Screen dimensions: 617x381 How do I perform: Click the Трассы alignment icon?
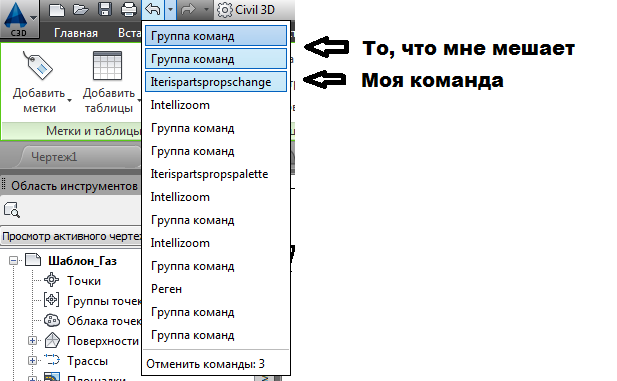click(52, 360)
